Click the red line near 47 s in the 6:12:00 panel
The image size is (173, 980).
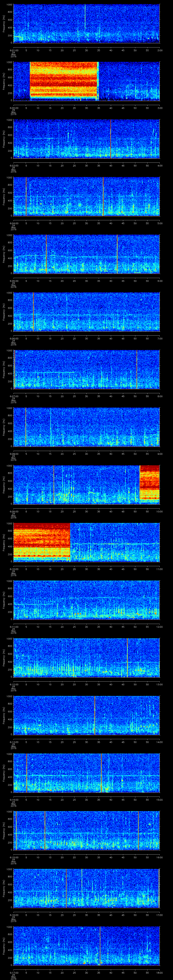[x=127, y=657]
